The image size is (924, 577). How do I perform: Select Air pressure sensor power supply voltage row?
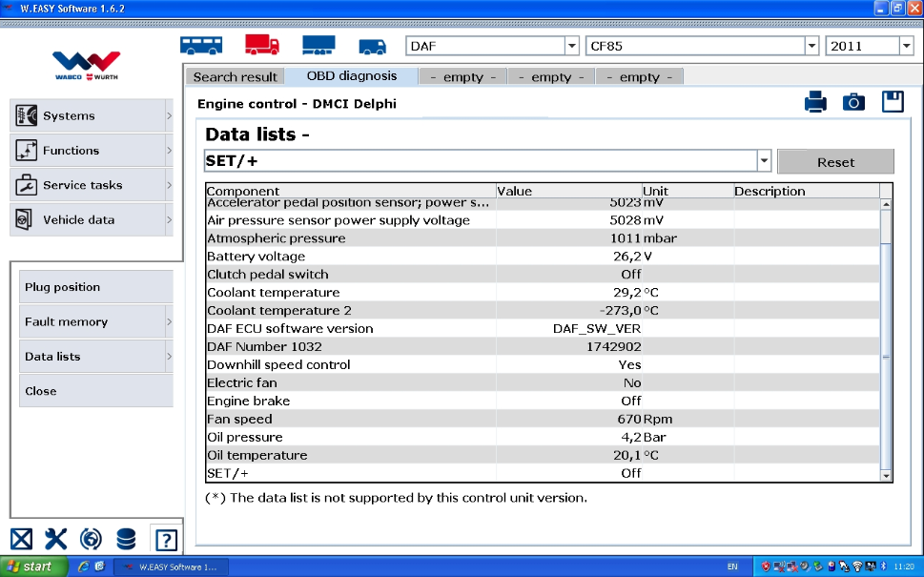pos(543,220)
